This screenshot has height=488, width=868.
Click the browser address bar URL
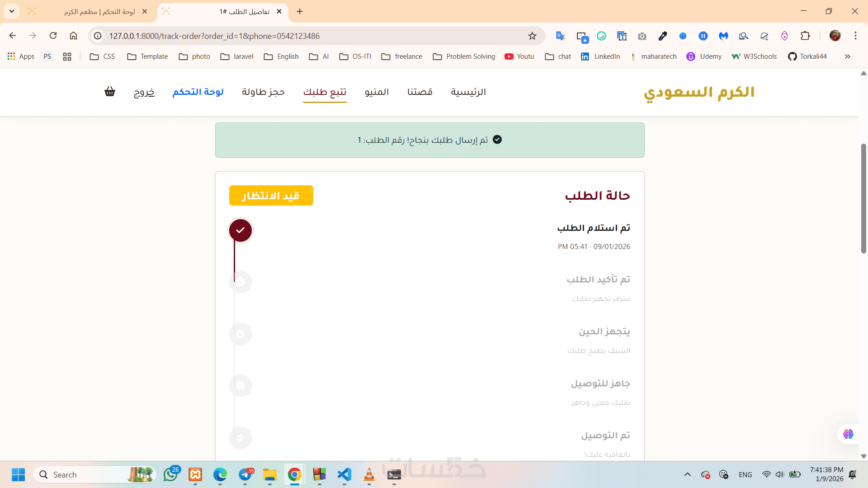click(214, 36)
